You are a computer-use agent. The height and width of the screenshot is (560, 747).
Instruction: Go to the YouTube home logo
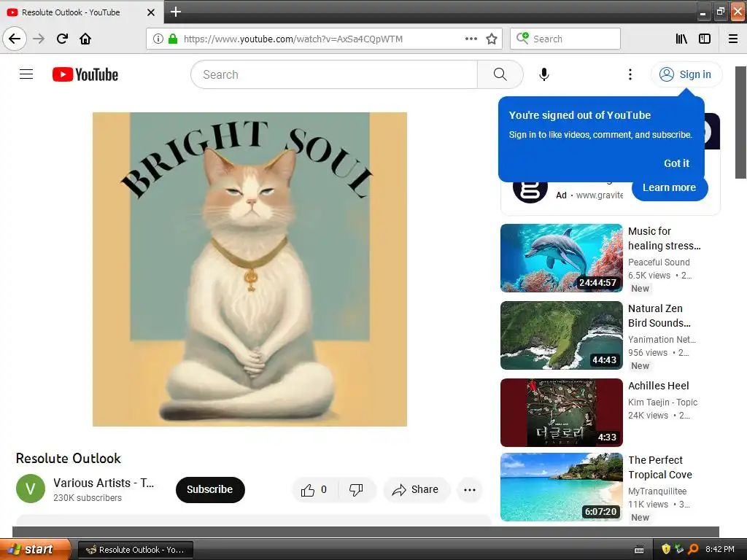[85, 74]
